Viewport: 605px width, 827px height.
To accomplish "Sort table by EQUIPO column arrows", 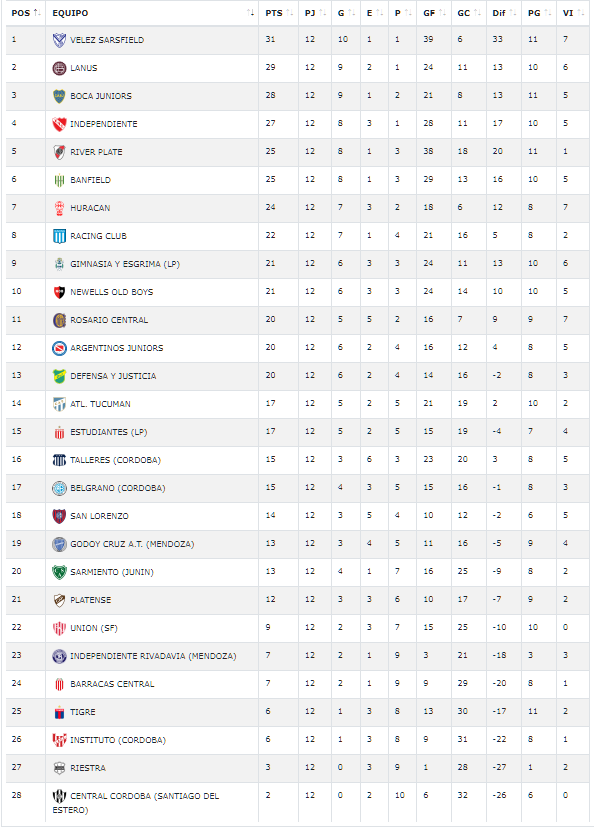I will tap(251, 13).
